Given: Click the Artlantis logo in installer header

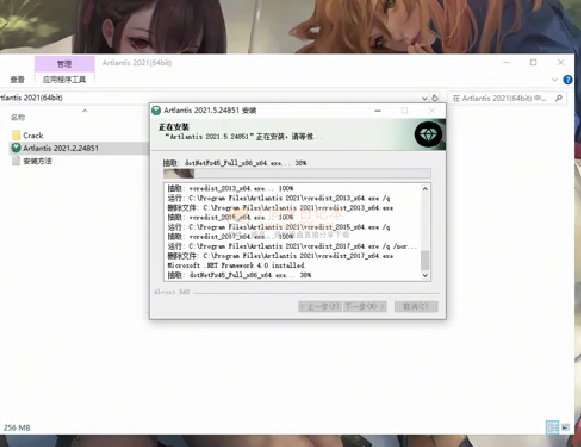Looking at the screenshot, I should tap(428, 135).
